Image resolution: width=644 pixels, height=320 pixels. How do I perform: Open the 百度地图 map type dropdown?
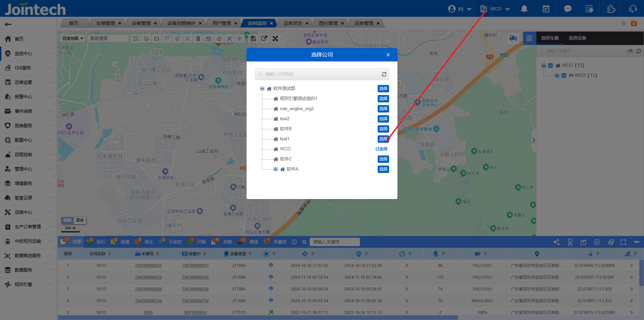72,39
